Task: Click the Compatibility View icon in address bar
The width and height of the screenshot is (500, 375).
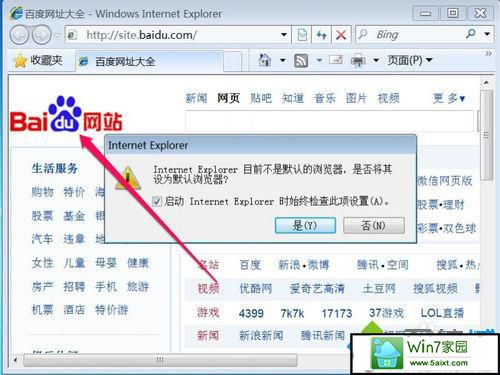Action: tap(302, 35)
